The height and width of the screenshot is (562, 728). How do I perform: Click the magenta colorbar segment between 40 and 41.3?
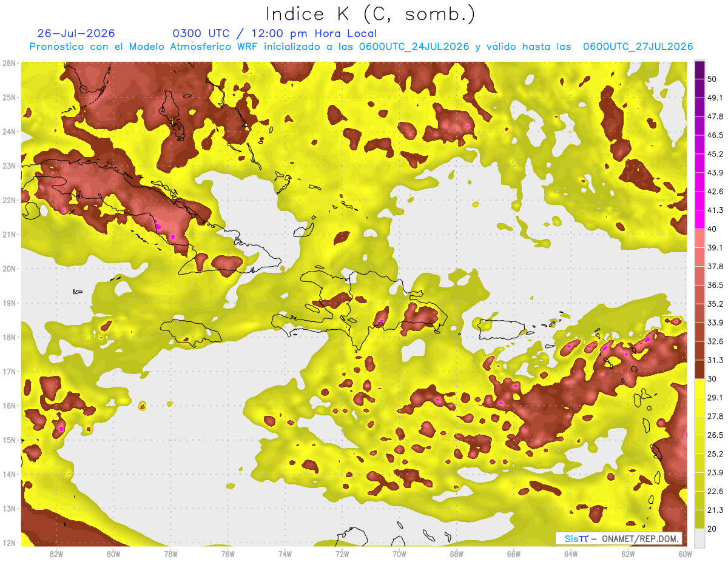coord(700,219)
